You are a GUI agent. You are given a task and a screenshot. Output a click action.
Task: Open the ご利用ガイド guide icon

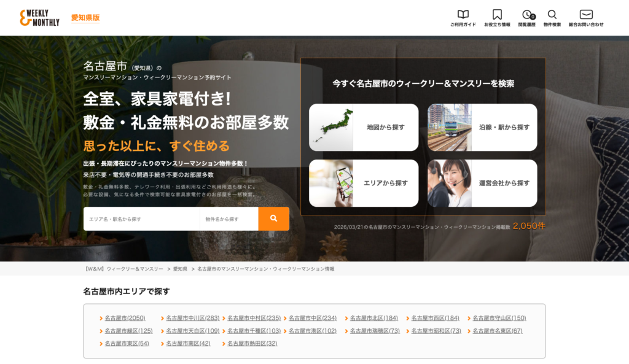coord(463,16)
